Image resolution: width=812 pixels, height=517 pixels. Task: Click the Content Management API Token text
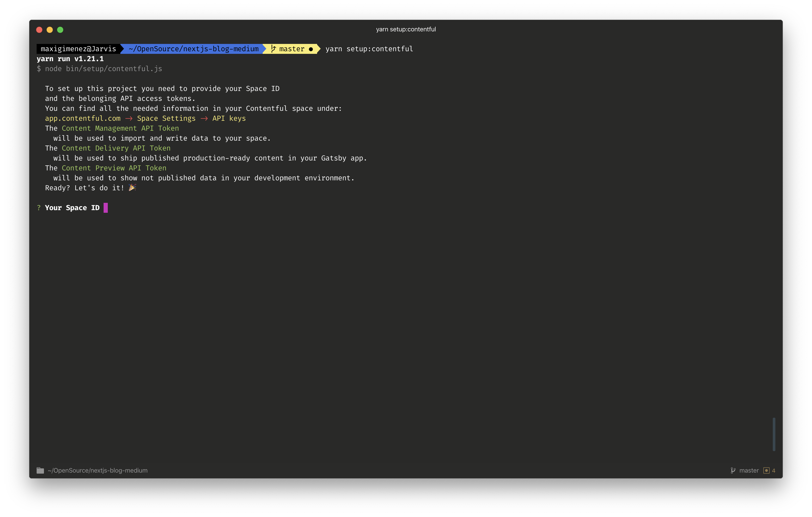tap(120, 128)
